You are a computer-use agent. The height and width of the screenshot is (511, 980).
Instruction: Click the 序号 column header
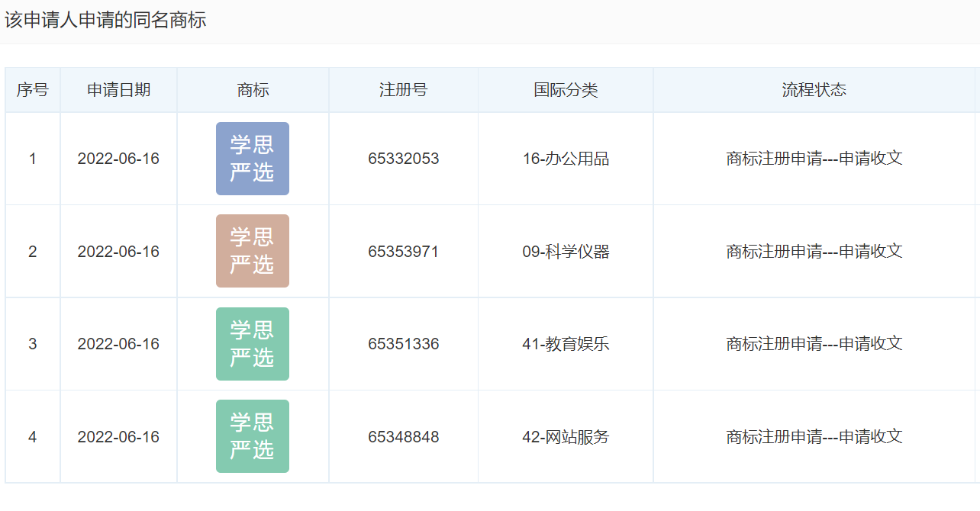(32, 90)
